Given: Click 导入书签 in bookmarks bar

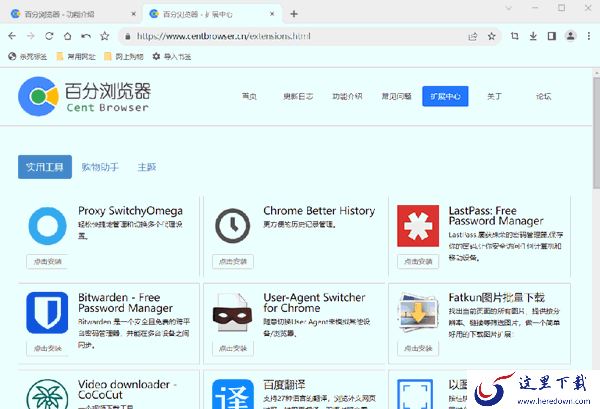Looking at the screenshot, I should pos(172,57).
